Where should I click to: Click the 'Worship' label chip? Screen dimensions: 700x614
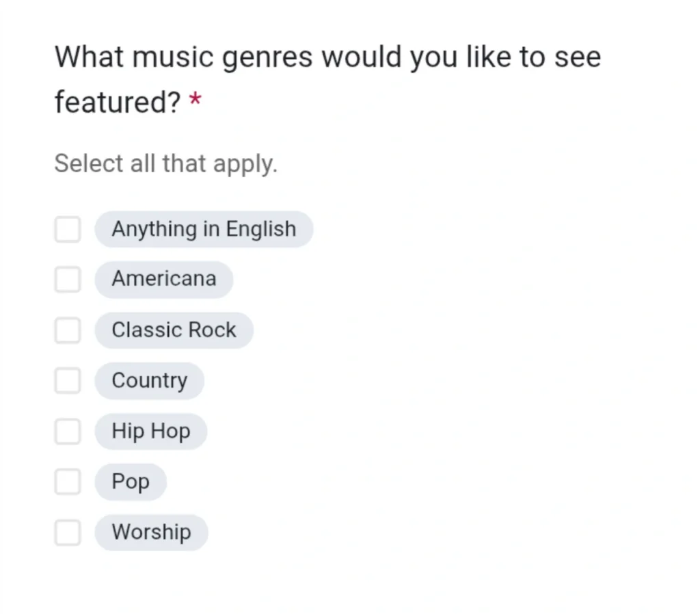tap(151, 533)
